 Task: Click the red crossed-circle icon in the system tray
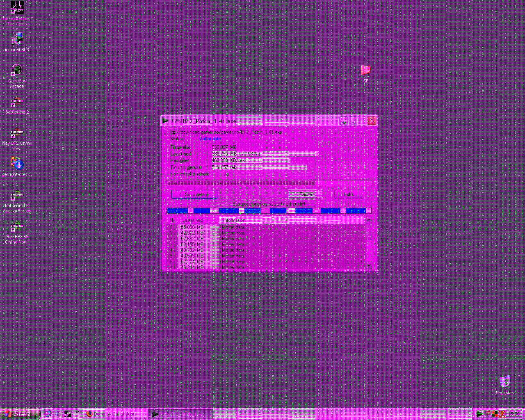click(x=501, y=414)
